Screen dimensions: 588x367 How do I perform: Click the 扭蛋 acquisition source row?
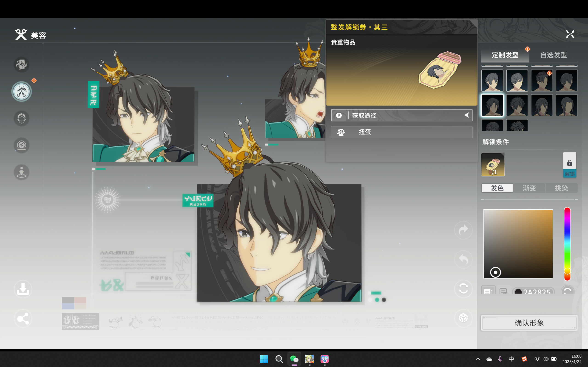coord(402,132)
